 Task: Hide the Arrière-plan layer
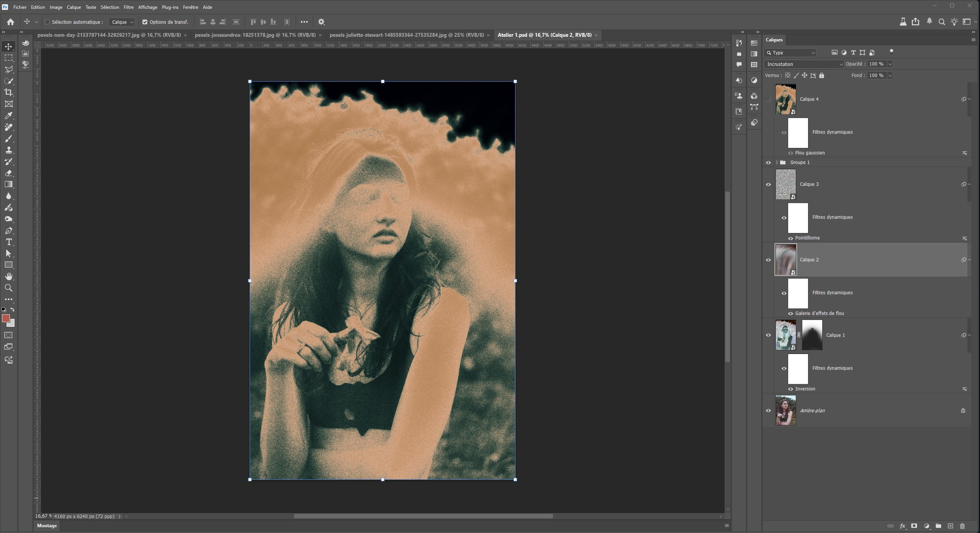[x=768, y=411]
